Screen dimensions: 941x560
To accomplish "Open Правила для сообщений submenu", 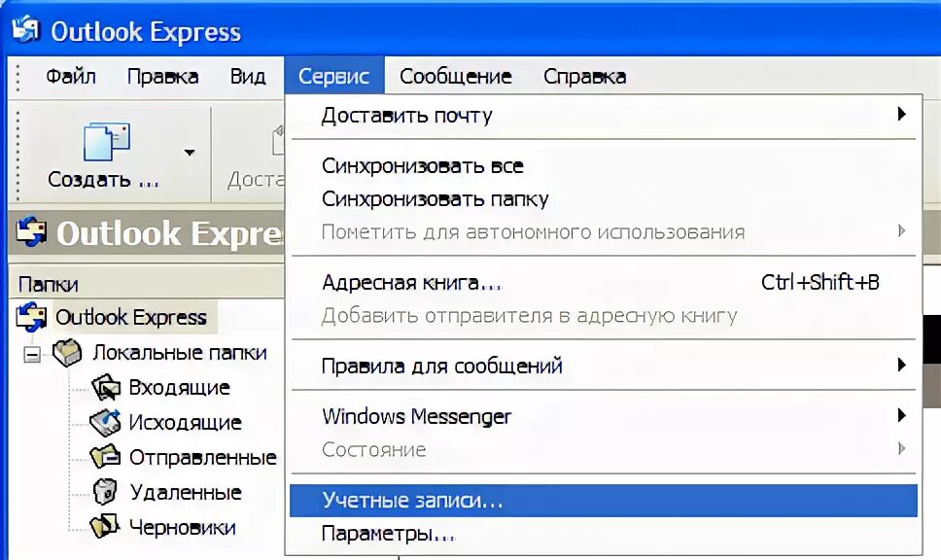I will click(x=603, y=366).
